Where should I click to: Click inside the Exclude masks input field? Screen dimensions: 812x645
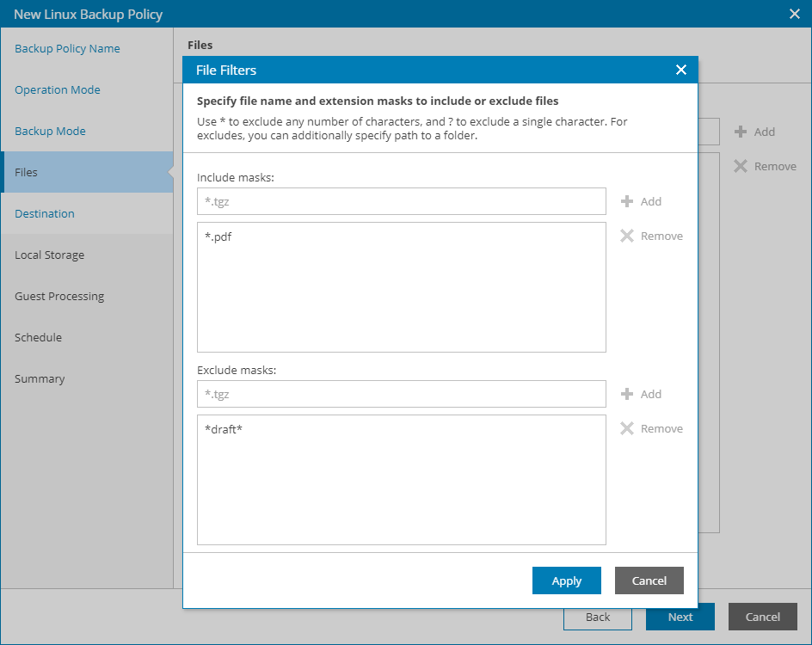401,394
